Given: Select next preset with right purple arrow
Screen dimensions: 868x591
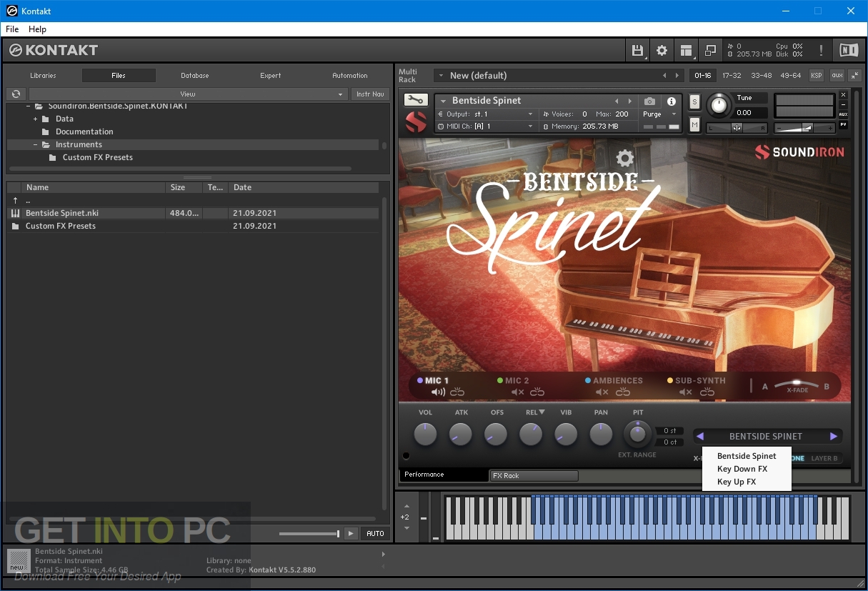Looking at the screenshot, I should click(x=833, y=436).
